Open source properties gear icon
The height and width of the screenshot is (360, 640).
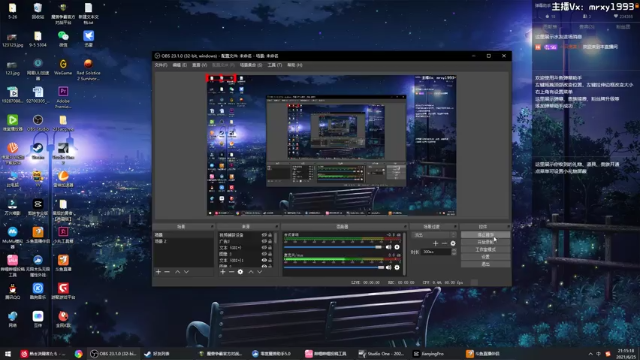click(240, 272)
